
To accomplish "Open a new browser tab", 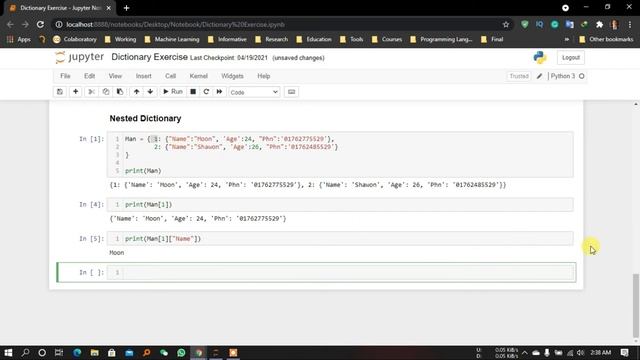I will click(x=126, y=8).
